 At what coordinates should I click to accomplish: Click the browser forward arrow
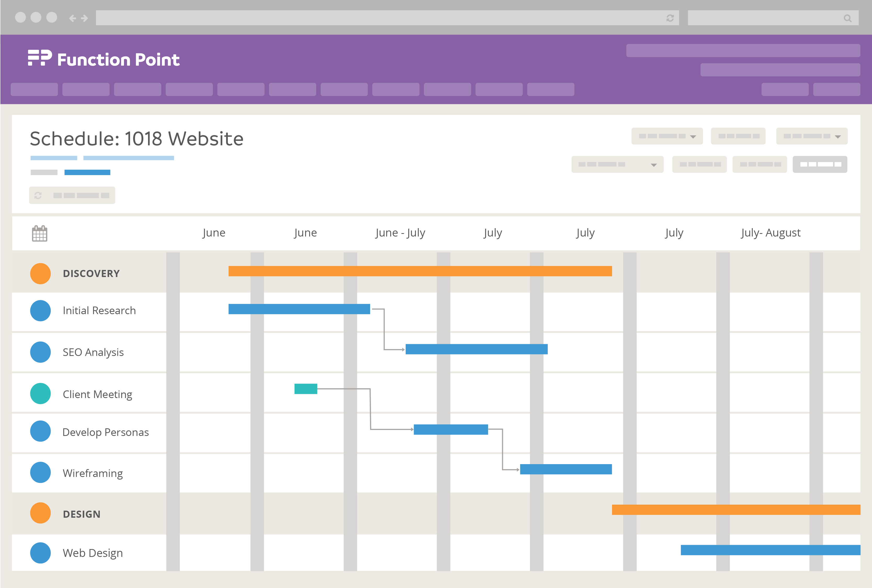[84, 18]
